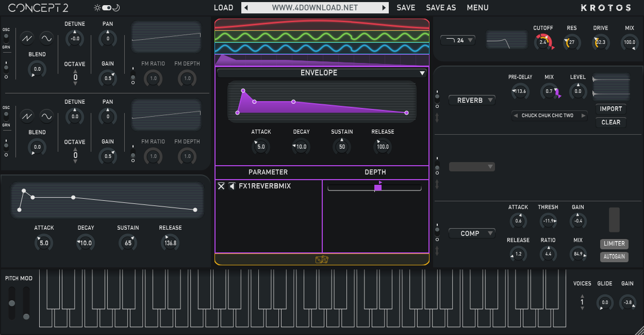Click reorder arrows under compressor effect slot
The image size is (644, 335).
pyautogui.click(x=438, y=251)
